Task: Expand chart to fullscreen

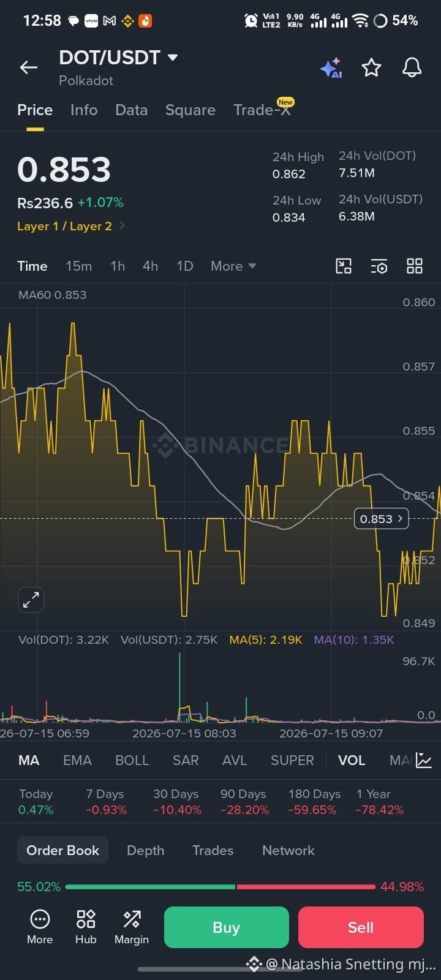Action: click(x=31, y=600)
